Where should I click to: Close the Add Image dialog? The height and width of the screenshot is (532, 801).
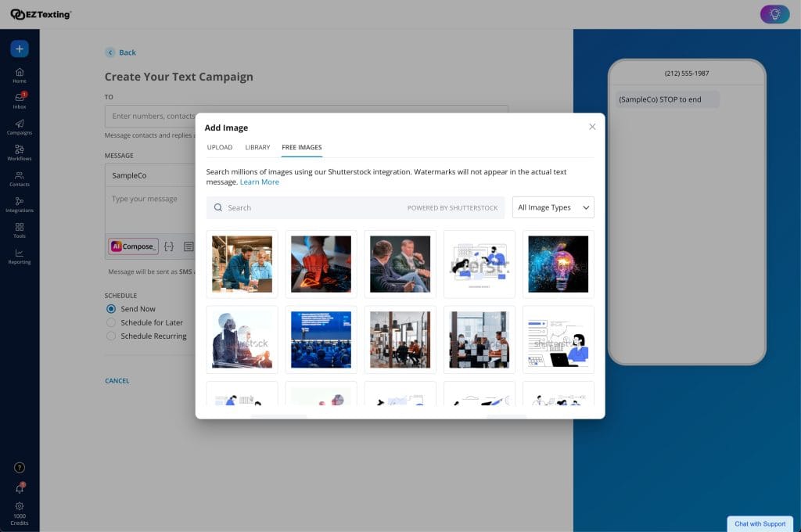[592, 127]
